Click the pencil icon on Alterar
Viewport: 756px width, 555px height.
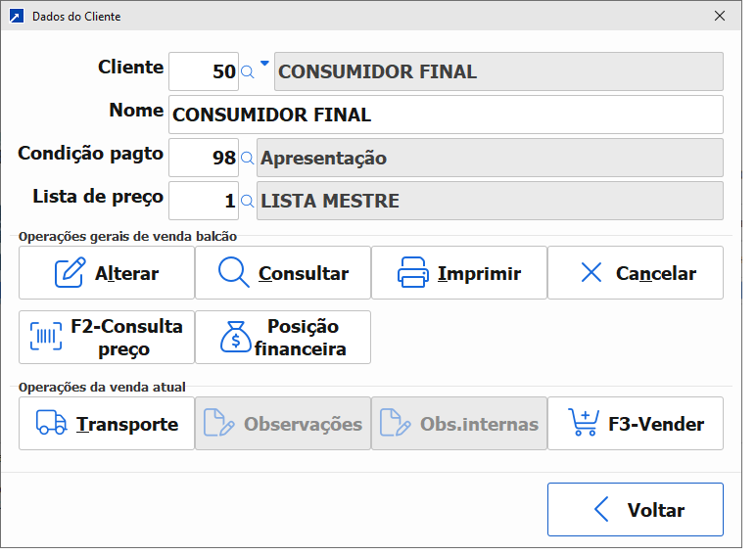coord(70,273)
